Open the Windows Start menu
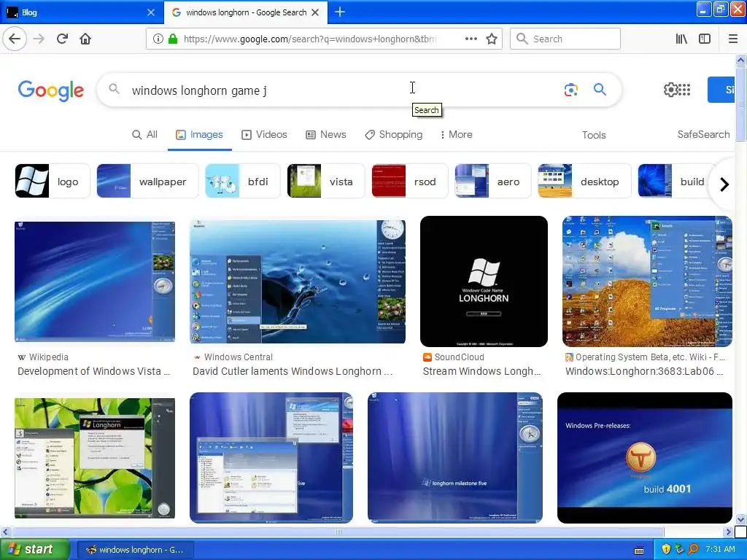 34,549
